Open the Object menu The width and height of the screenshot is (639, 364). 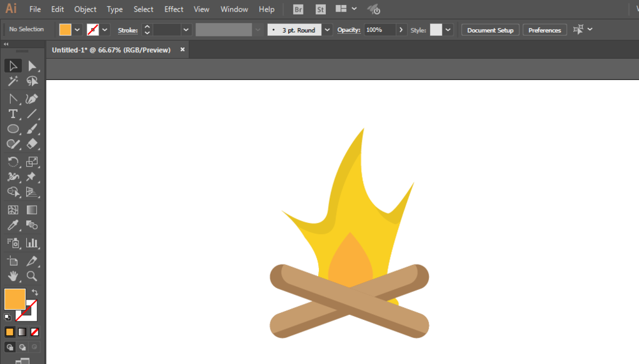click(85, 9)
